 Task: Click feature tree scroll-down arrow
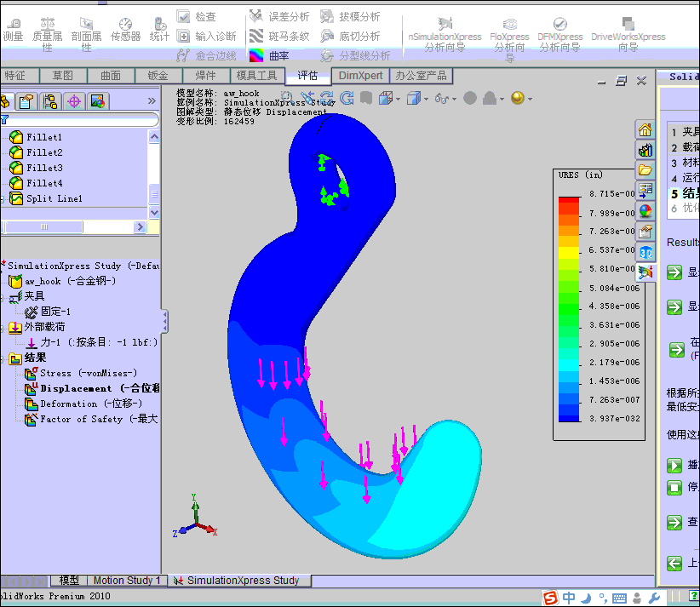(154, 213)
